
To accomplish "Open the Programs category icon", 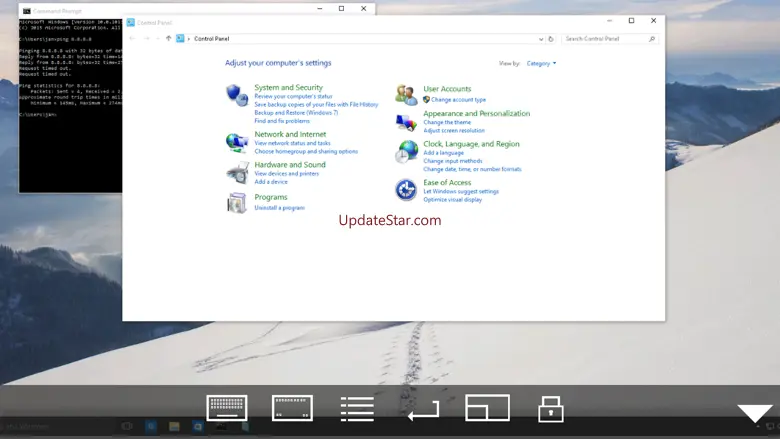I will 237,203.
